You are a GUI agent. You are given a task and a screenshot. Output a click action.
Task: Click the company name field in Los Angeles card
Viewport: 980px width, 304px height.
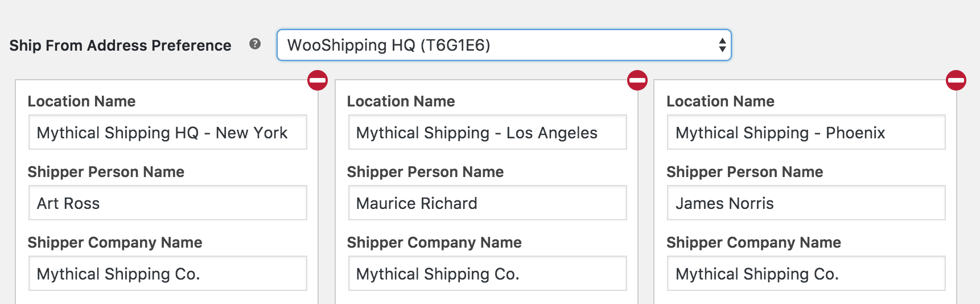tap(487, 274)
